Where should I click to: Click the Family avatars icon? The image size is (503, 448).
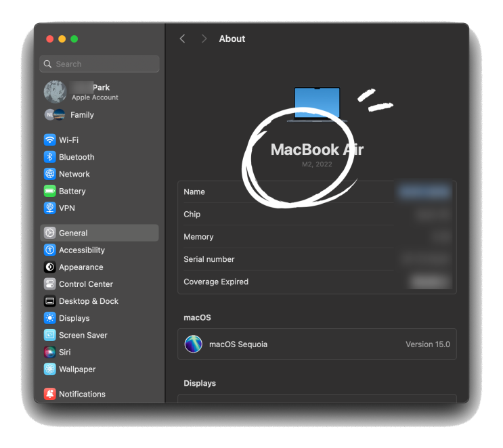pyautogui.click(x=55, y=114)
